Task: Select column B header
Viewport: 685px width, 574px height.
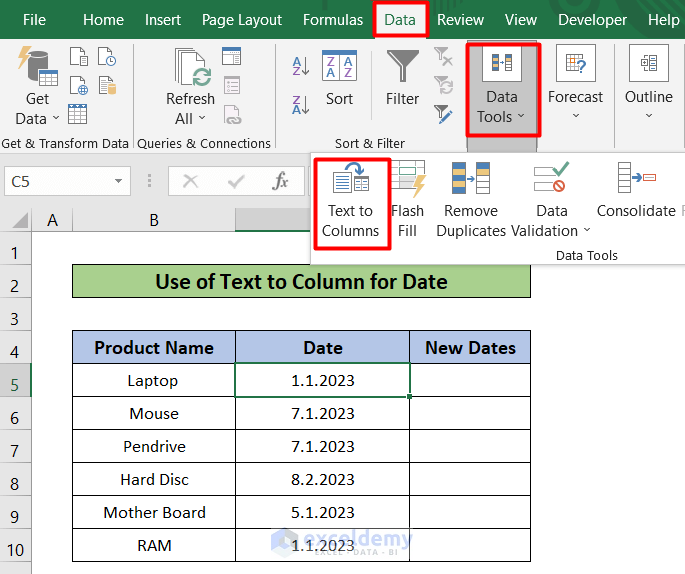Action: coord(154,220)
